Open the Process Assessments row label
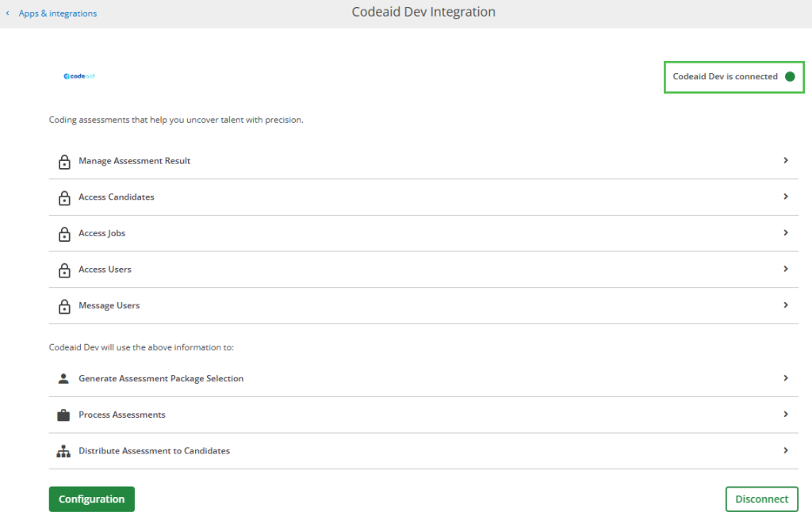The height and width of the screenshot is (524, 812). tap(122, 415)
